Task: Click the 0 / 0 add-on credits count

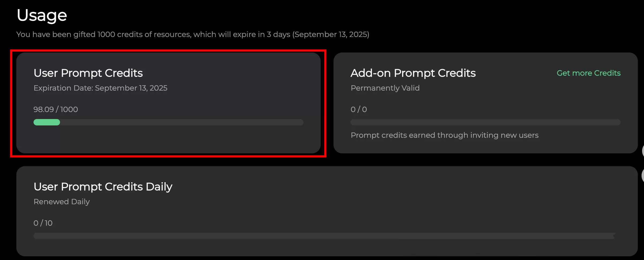Action: [x=359, y=109]
